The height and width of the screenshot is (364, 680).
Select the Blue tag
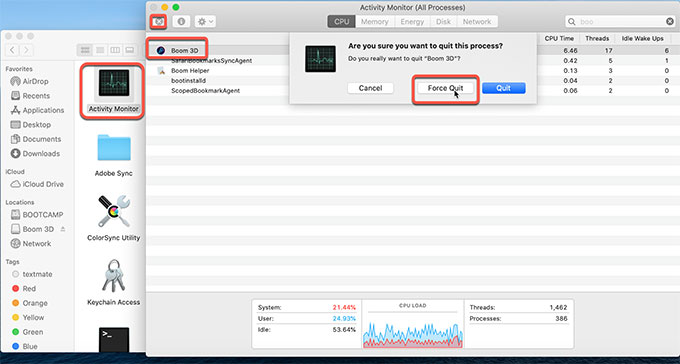click(25, 347)
